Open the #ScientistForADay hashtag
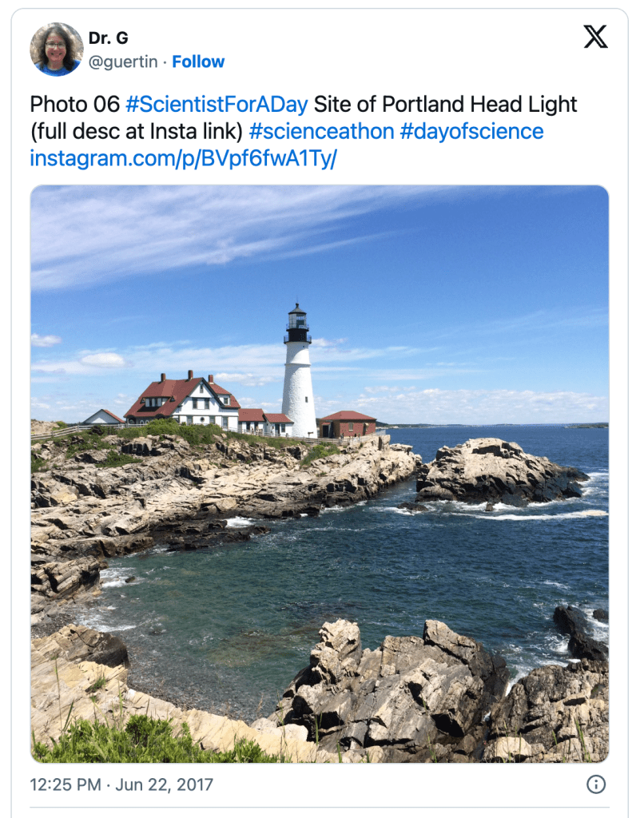The width and height of the screenshot is (644, 818). (217, 105)
